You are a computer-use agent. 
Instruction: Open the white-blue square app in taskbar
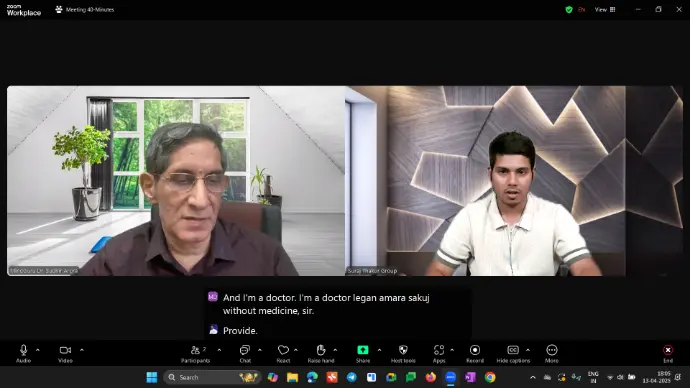[371, 377]
